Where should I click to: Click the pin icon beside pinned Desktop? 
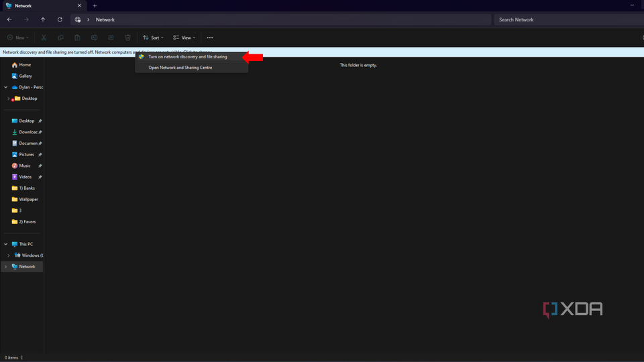[x=40, y=121]
